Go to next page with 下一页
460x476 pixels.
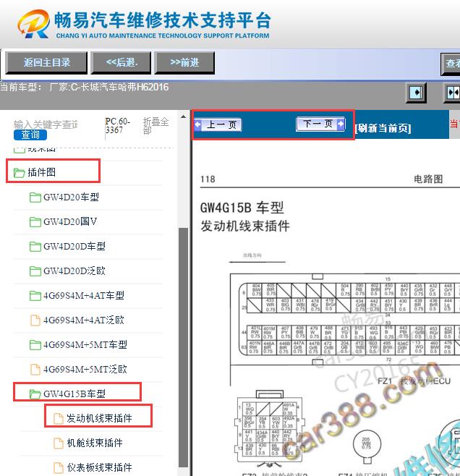pyautogui.click(x=320, y=124)
